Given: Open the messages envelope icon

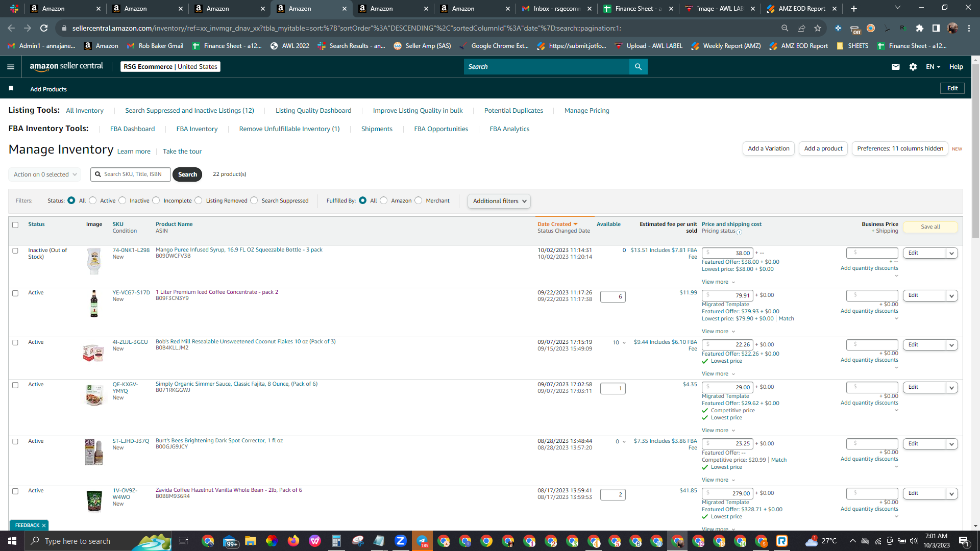Looking at the screenshot, I should point(895,67).
